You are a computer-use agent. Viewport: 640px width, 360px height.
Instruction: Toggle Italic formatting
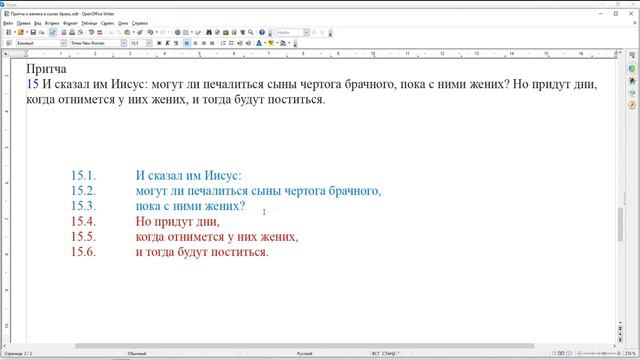point(167,43)
